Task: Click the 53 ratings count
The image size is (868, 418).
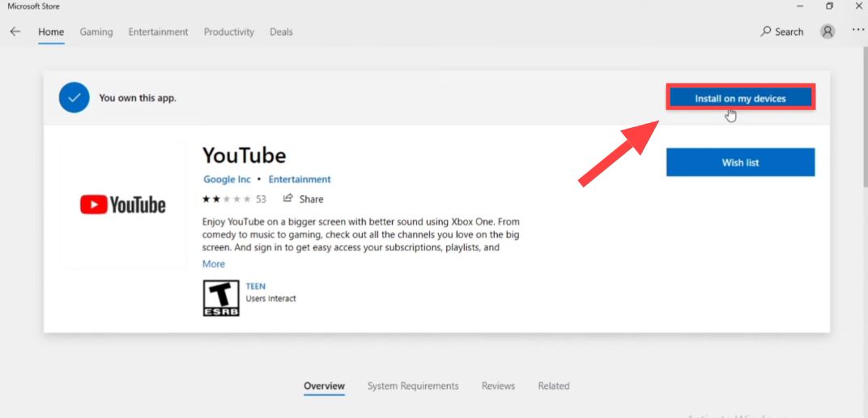Action: [x=261, y=198]
